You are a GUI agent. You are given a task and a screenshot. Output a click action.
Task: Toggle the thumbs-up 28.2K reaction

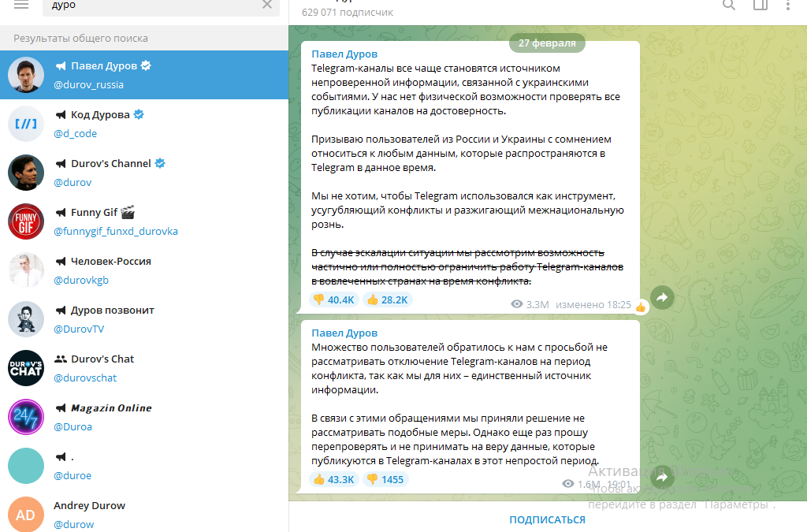click(x=388, y=299)
